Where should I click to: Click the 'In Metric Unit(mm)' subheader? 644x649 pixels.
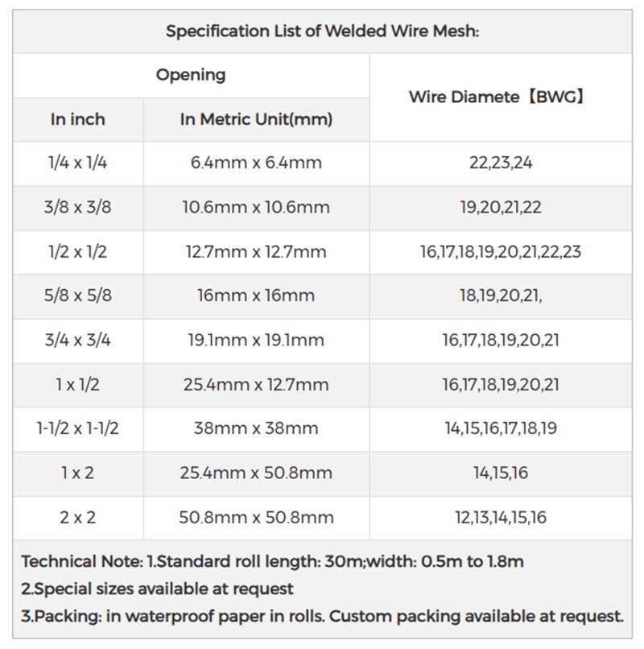[256, 119]
